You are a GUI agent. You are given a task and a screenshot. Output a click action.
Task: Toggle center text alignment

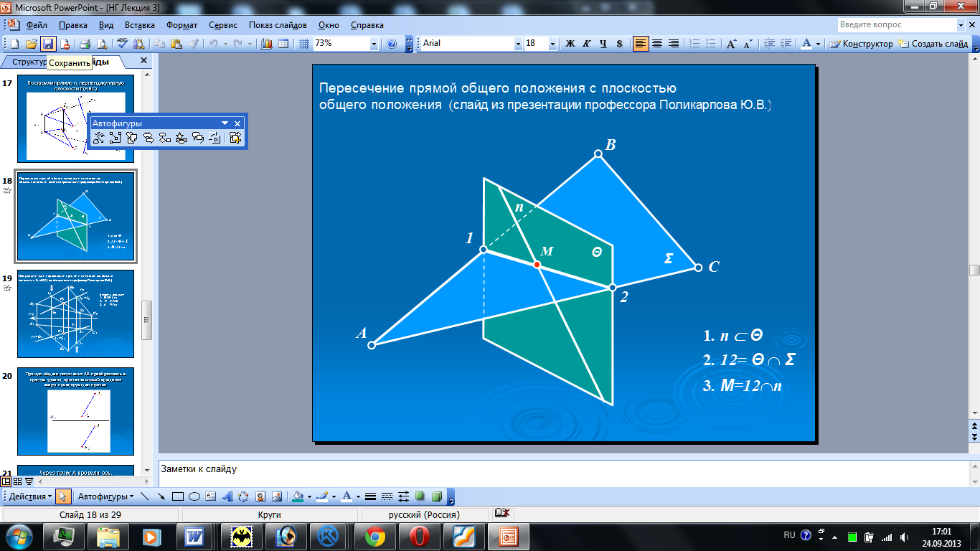(x=657, y=43)
